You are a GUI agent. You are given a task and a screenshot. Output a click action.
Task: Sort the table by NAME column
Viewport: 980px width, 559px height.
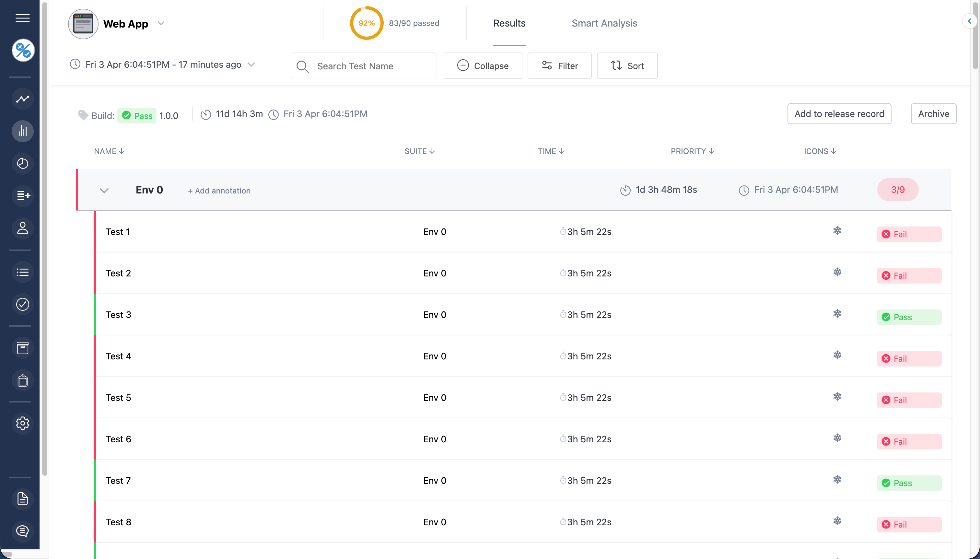point(109,151)
